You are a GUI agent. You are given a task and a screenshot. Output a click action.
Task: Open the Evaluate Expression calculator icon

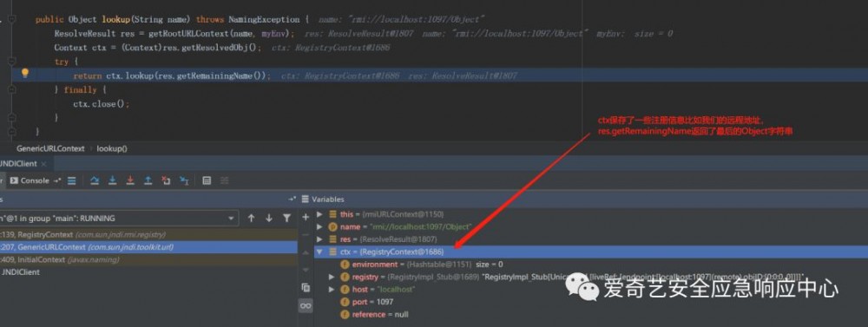click(x=207, y=181)
